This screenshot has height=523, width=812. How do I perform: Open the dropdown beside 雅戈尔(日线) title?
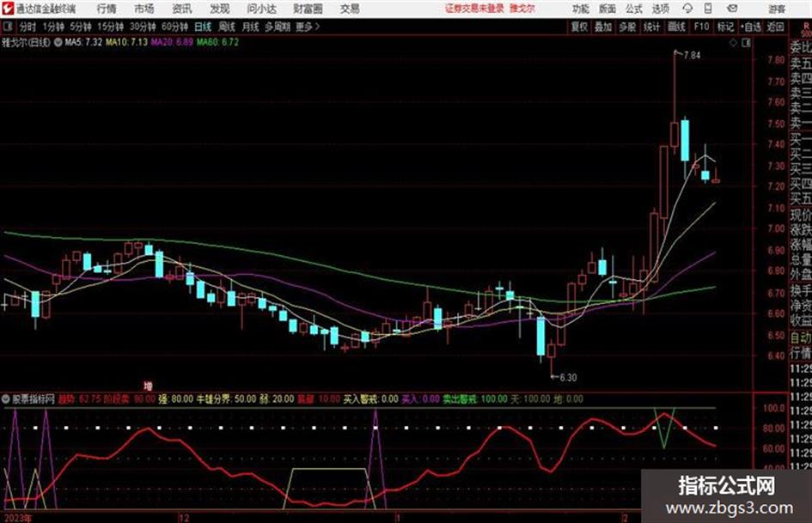point(58,42)
